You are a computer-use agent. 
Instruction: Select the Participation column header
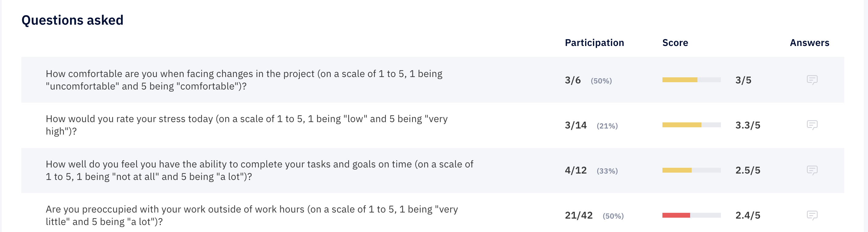(595, 43)
